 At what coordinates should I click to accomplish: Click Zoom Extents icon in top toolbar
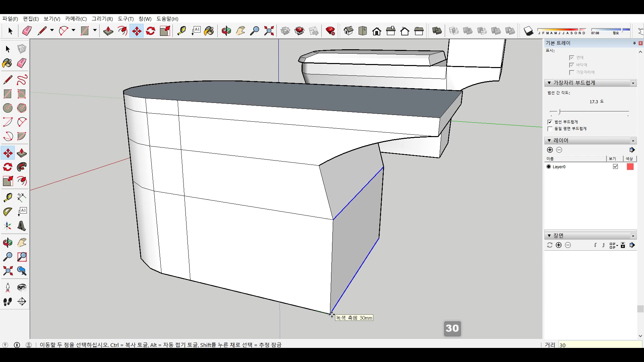tap(269, 31)
